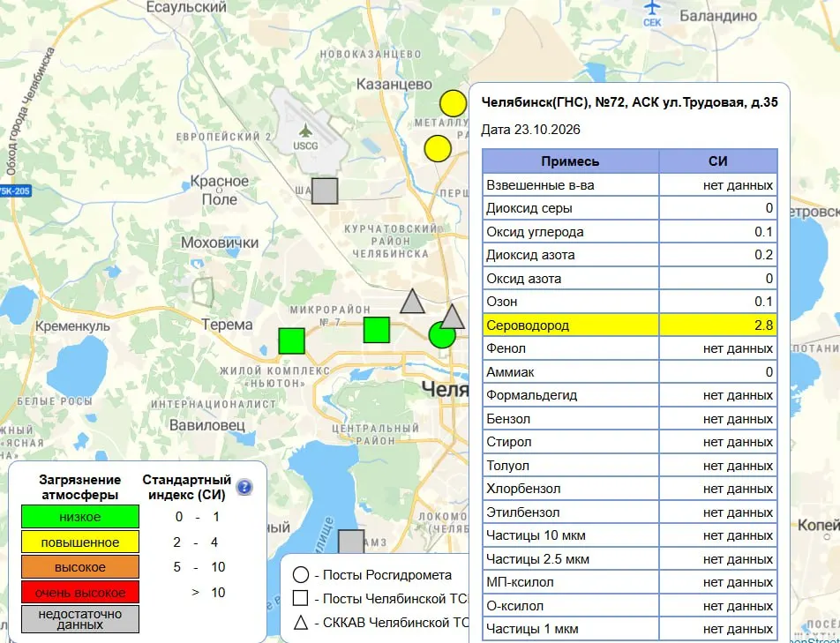
Task: Click the green 'низкое' legend swatch
Action: 80,517
